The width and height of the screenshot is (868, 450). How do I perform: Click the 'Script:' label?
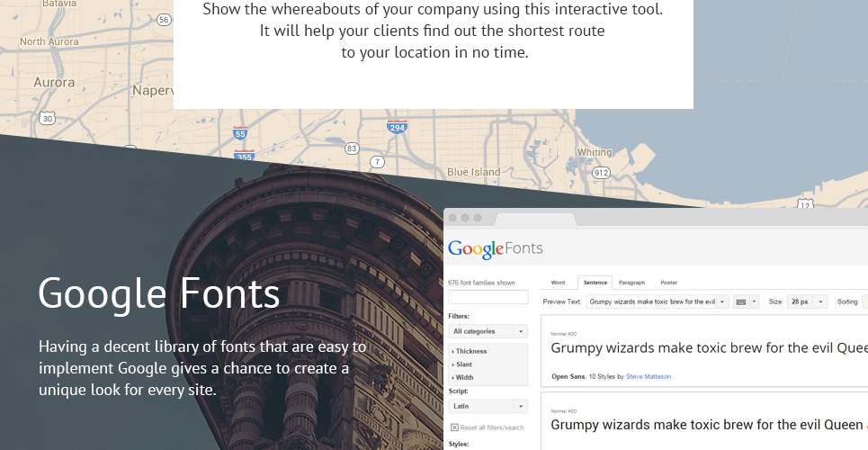pyautogui.click(x=458, y=391)
